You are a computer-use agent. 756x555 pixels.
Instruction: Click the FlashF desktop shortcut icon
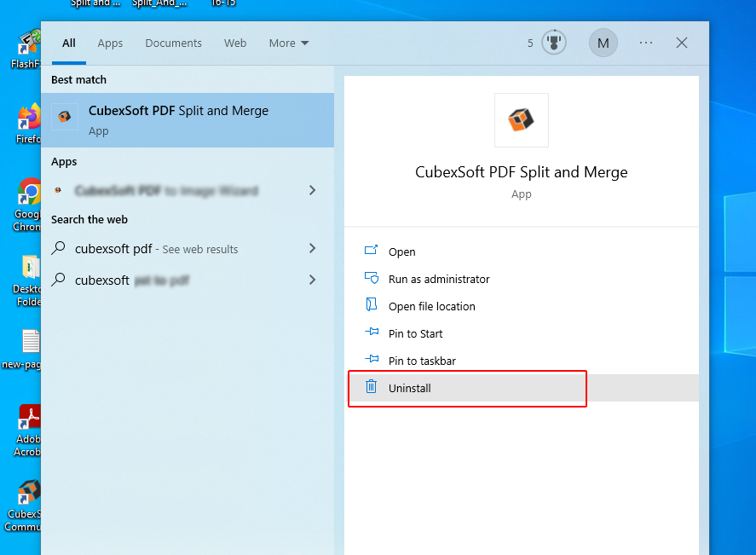(26, 49)
